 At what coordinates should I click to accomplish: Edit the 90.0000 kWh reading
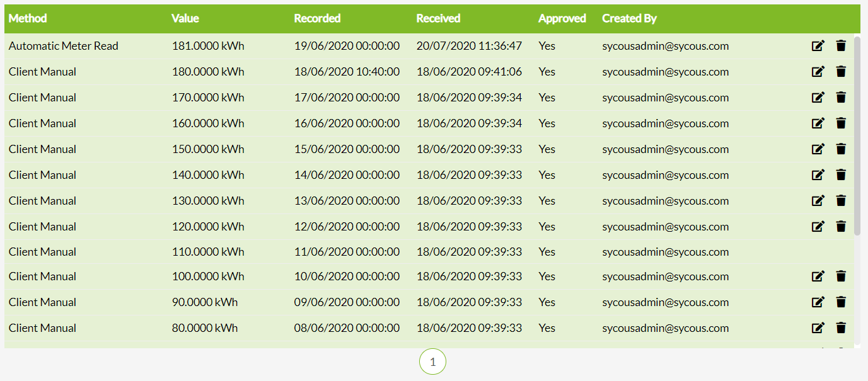[818, 302]
